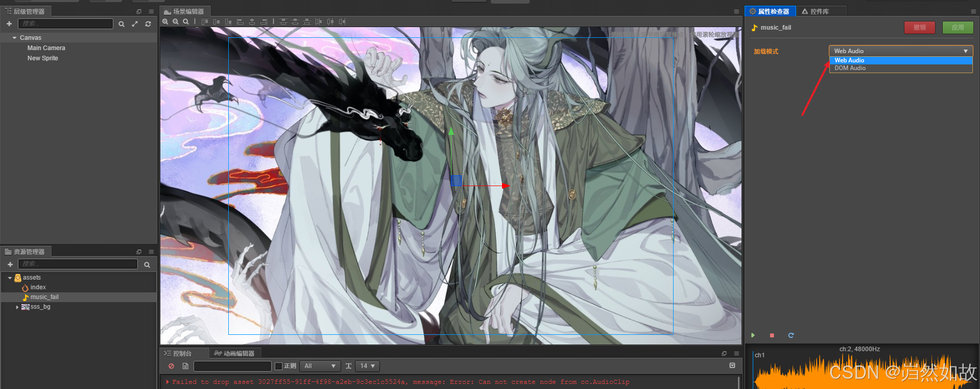Screen dimensions: 980x389
Task: Toggle collapse of duplicate console messages
Action: [x=732, y=365]
